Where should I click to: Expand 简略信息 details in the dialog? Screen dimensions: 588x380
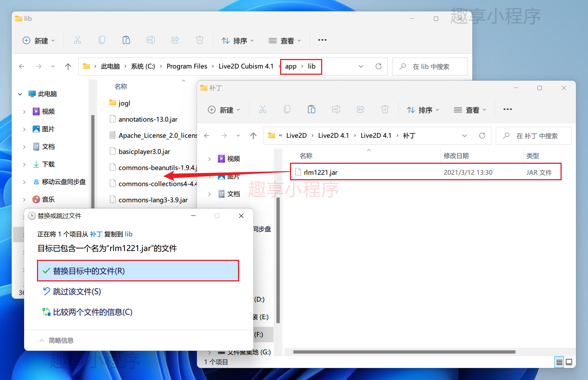coord(57,340)
